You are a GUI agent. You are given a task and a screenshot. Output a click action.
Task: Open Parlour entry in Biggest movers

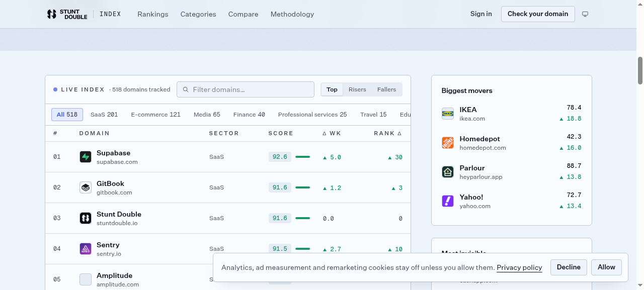[511, 172]
